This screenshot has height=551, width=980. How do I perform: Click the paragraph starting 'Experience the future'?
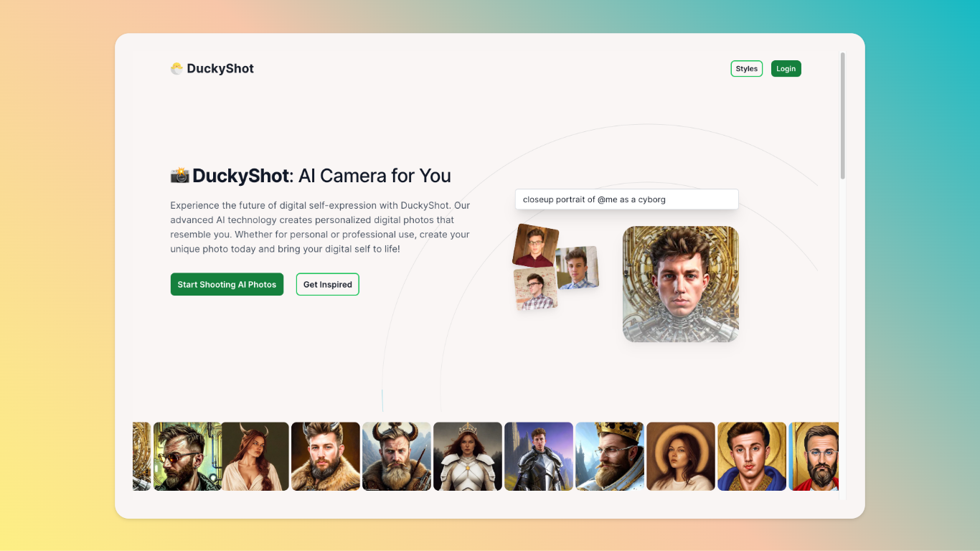[x=321, y=227]
